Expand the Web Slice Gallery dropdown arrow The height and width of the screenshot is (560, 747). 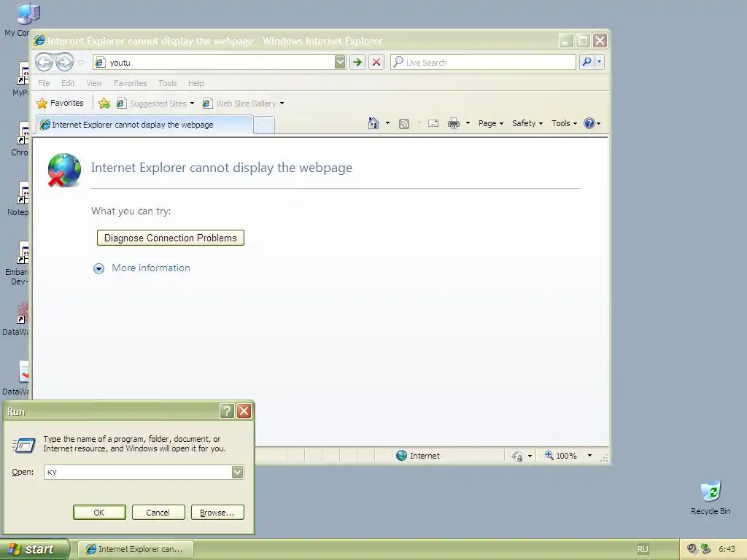pyautogui.click(x=282, y=104)
